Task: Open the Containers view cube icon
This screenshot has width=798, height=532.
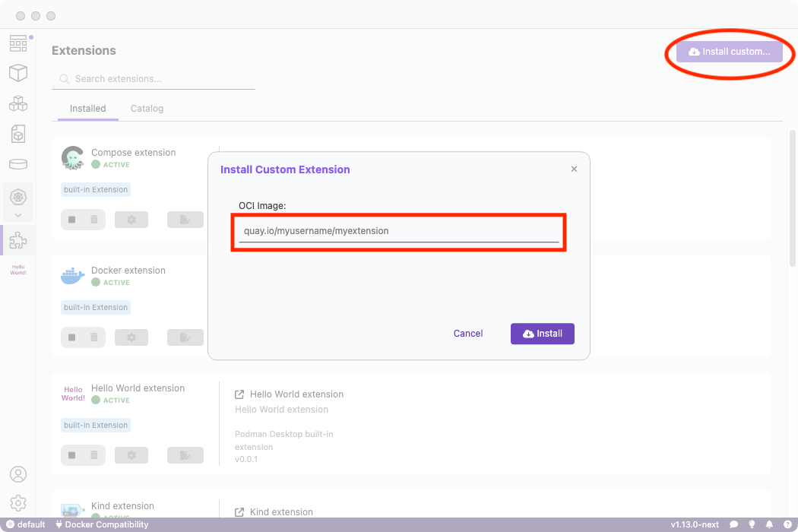Action: [18, 73]
